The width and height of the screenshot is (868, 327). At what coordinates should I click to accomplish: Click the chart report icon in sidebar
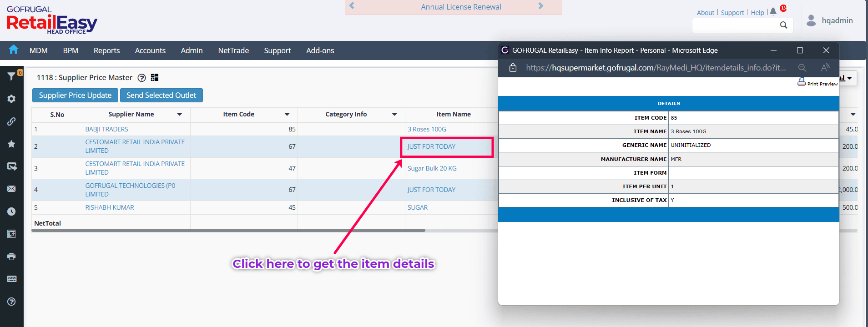(x=11, y=234)
